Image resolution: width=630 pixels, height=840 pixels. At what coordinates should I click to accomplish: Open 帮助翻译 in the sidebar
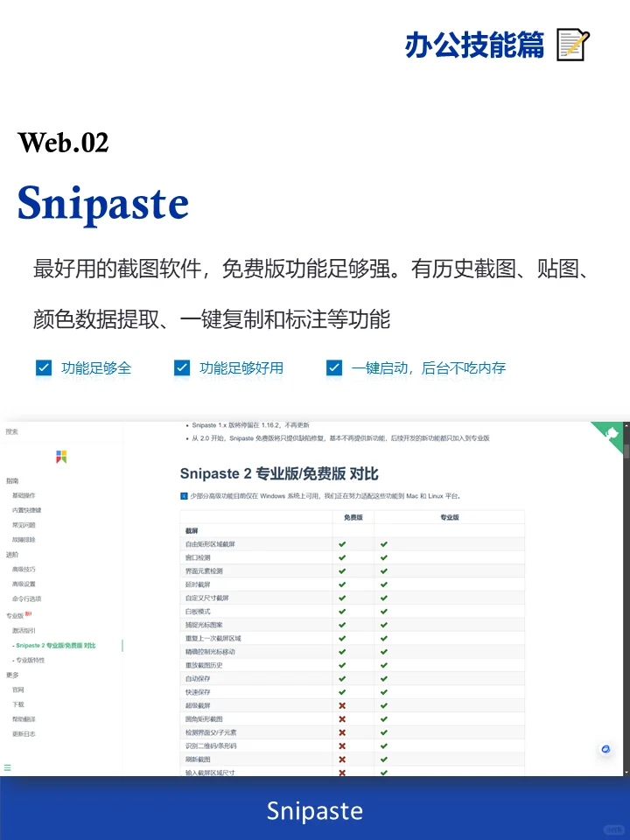coord(24,719)
